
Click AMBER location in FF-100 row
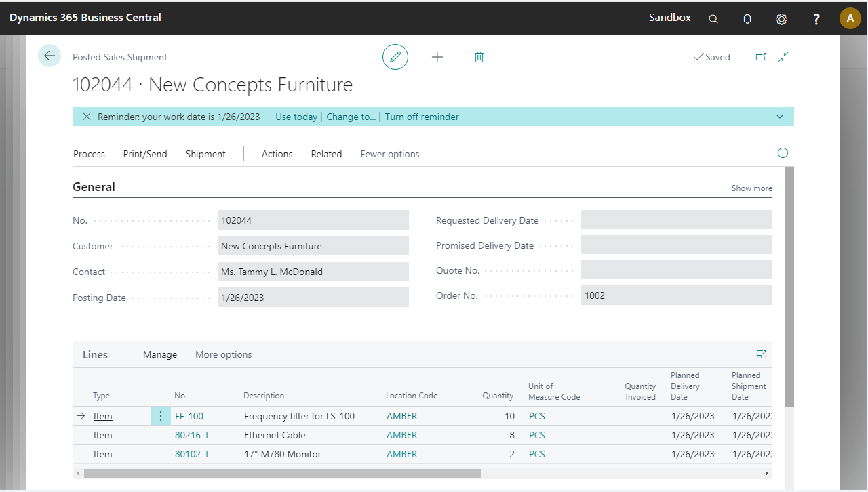(402, 416)
